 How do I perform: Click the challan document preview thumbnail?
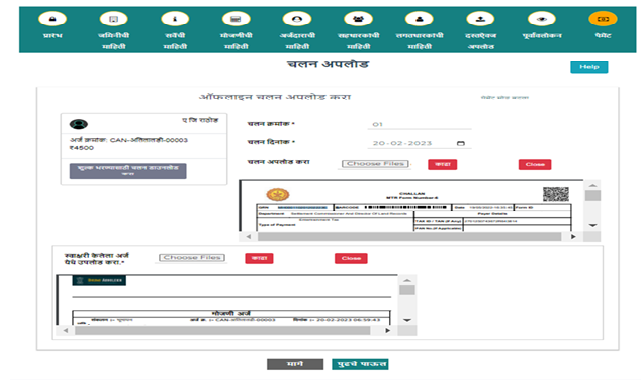coord(411,206)
